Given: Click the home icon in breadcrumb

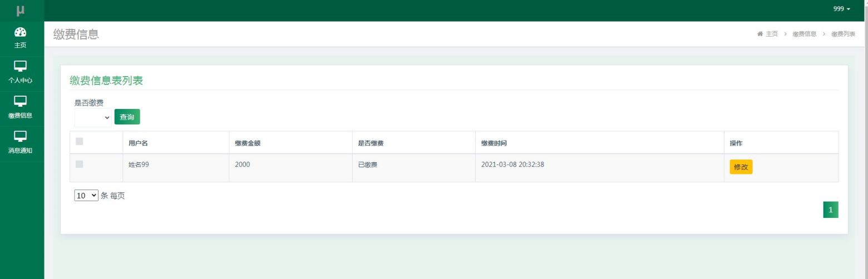Looking at the screenshot, I should pos(761,34).
